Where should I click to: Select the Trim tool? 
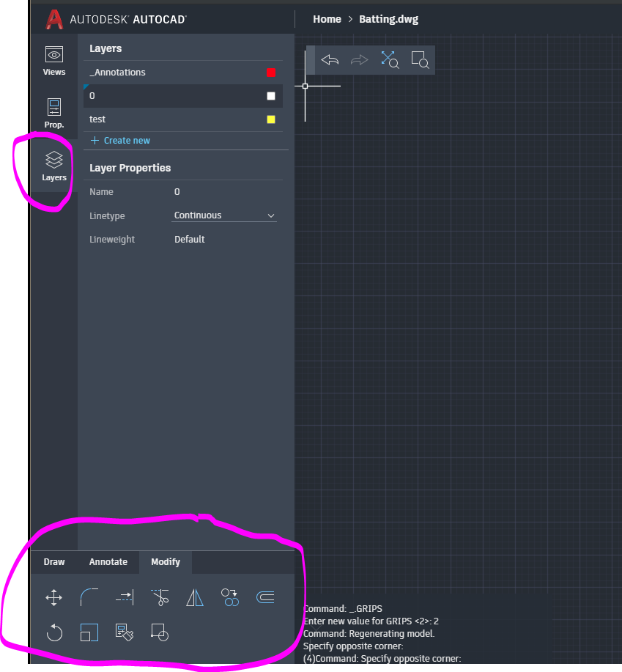(x=159, y=597)
